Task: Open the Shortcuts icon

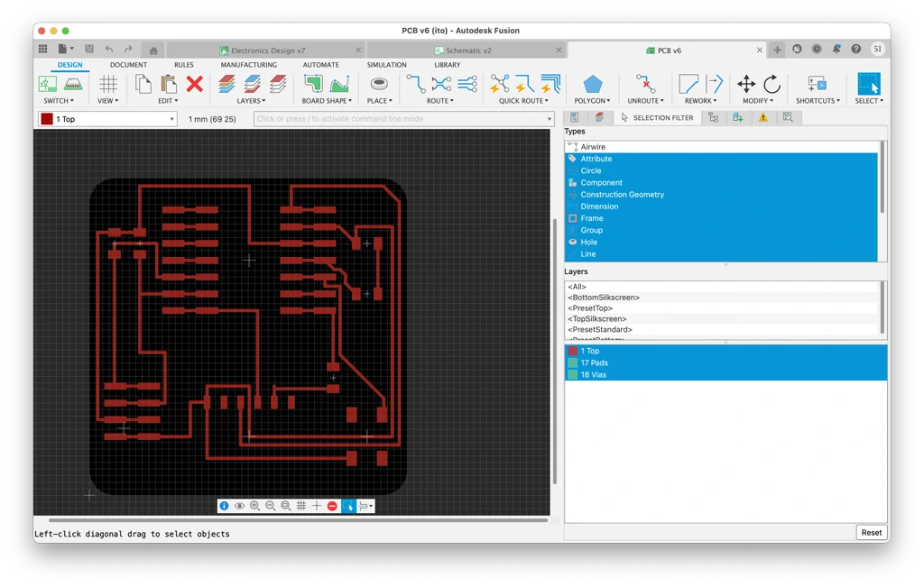Action: (818, 84)
